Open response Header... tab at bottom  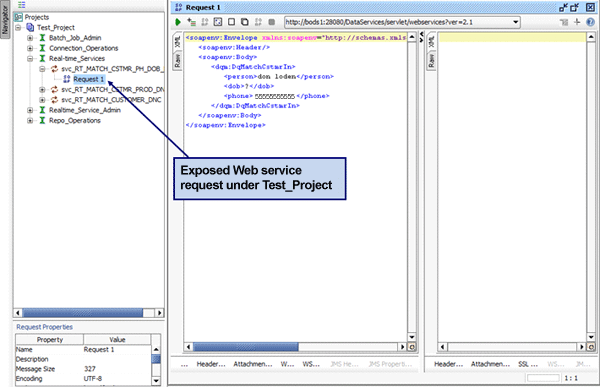(x=448, y=364)
